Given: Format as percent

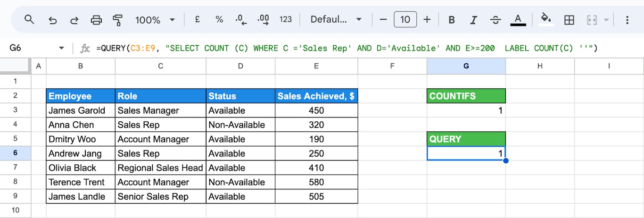Looking at the screenshot, I should (x=219, y=20).
